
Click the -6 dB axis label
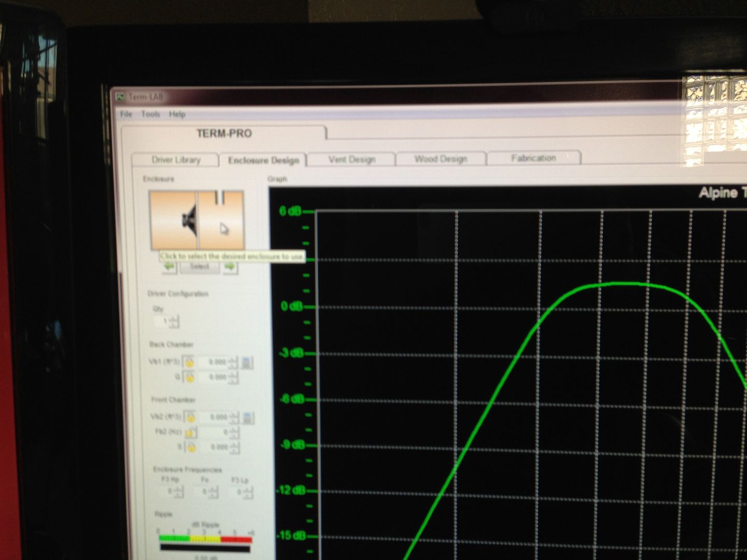(x=292, y=399)
